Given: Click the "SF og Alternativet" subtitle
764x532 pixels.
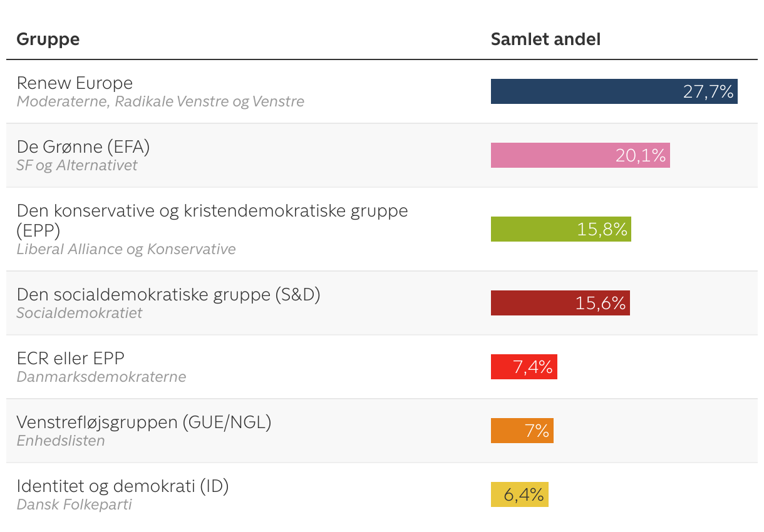Looking at the screenshot, I should click(77, 165).
